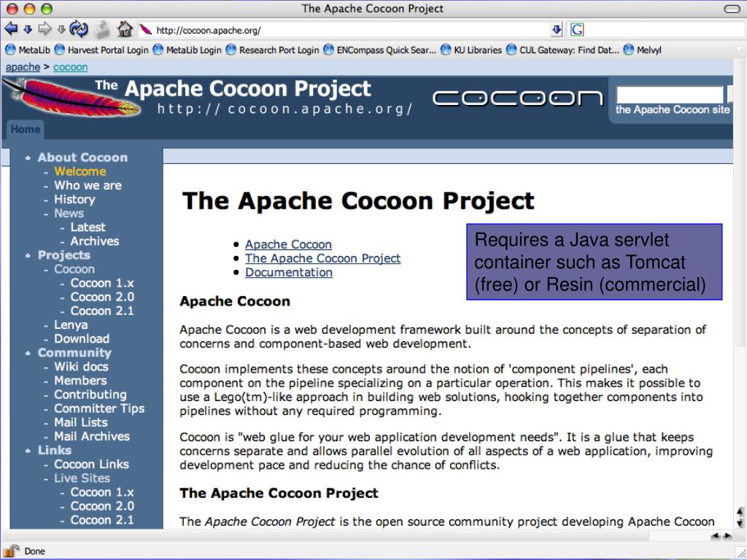Open the MetaLib Login bookmark

(x=187, y=50)
